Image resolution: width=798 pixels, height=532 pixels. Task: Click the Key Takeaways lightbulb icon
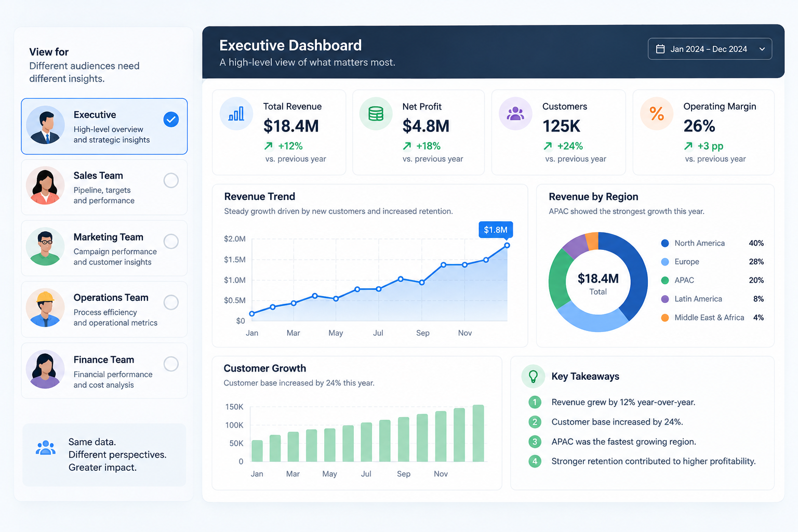(533, 376)
